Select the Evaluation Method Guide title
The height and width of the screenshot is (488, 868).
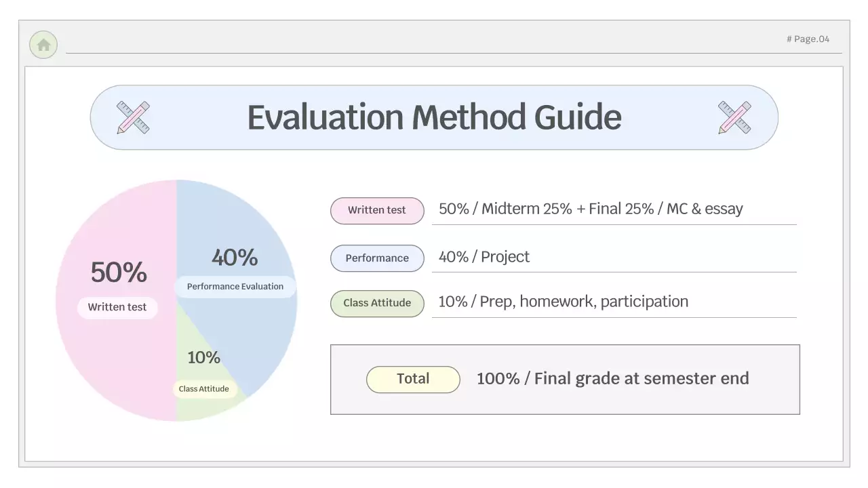pyautogui.click(x=434, y=117)
